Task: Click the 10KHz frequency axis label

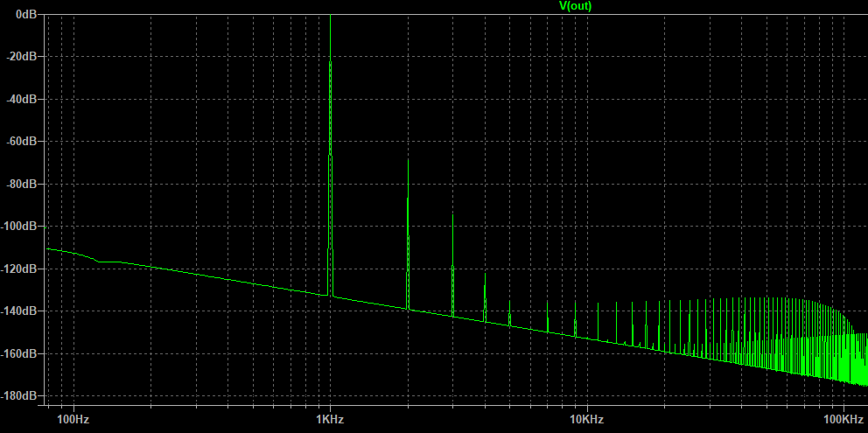Action: [587, 419]
